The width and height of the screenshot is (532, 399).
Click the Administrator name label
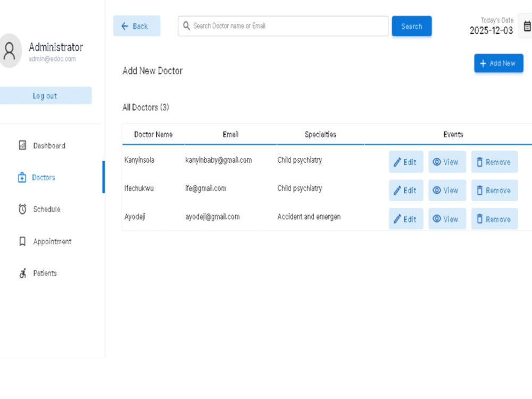point(56,47)
